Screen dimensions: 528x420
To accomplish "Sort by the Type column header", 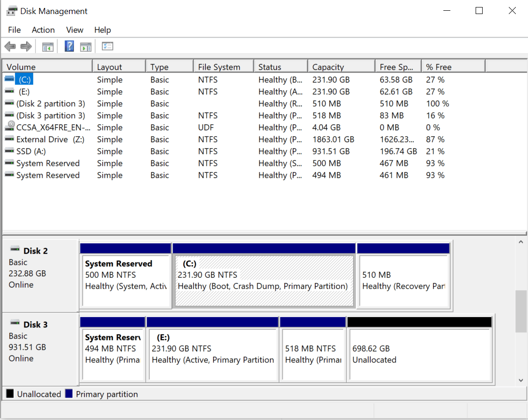I will click(x=170, y=67).
